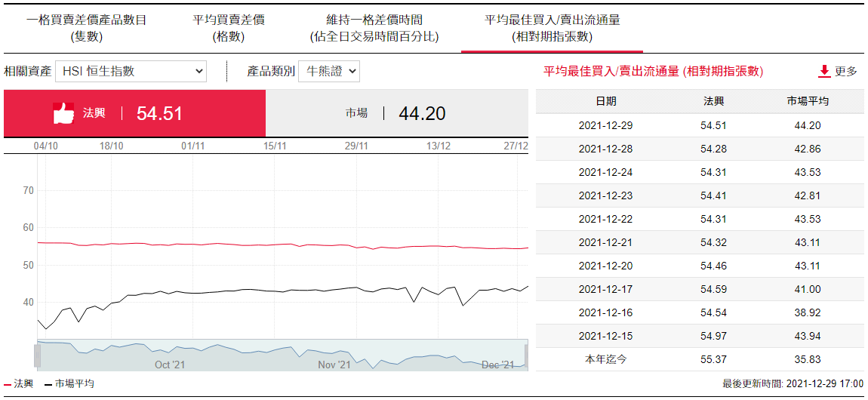Click the black 市場平均 legend line marker

coord(48,384)
